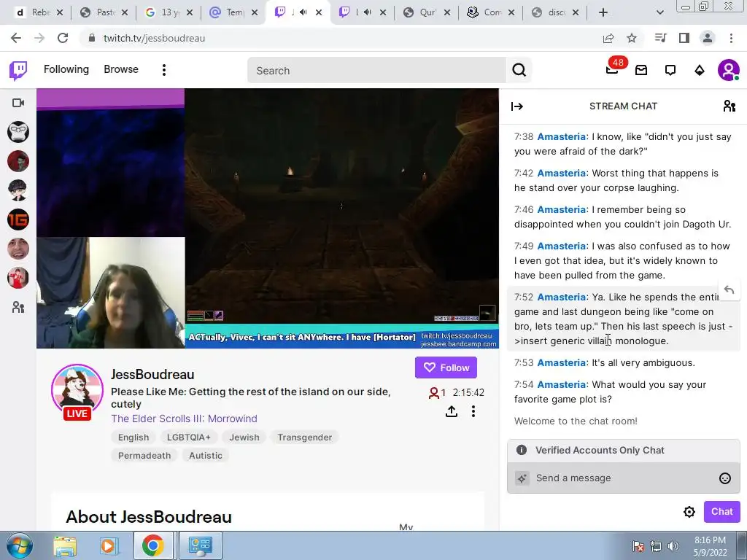Open the 1G logo channel in sidebar

[x=18, y=219]
